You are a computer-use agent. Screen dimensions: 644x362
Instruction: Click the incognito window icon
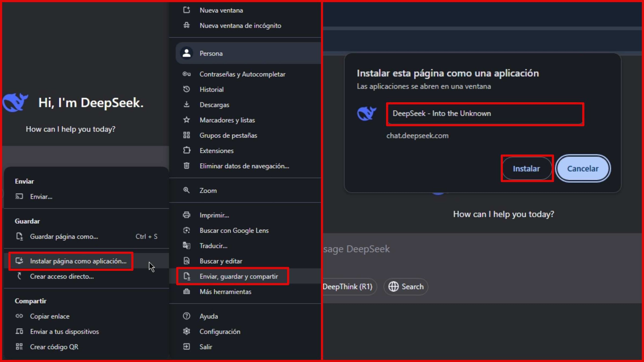click(186, 25)
